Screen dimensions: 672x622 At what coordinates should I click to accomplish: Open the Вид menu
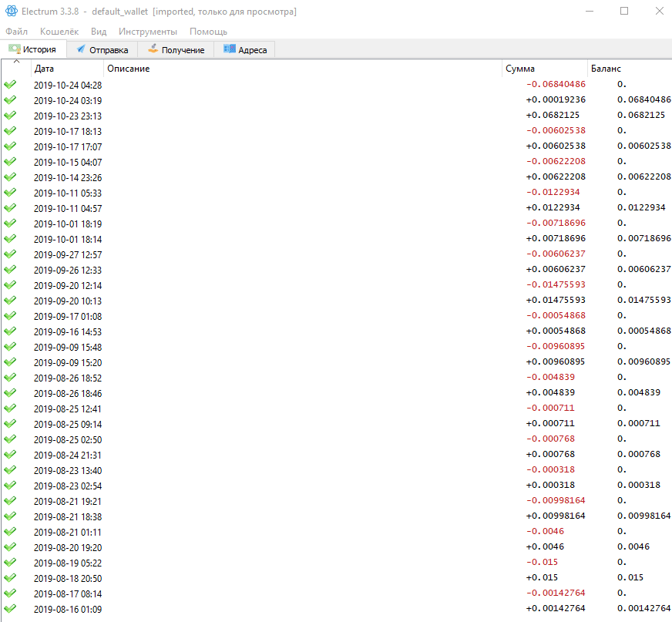coord(98,32)
